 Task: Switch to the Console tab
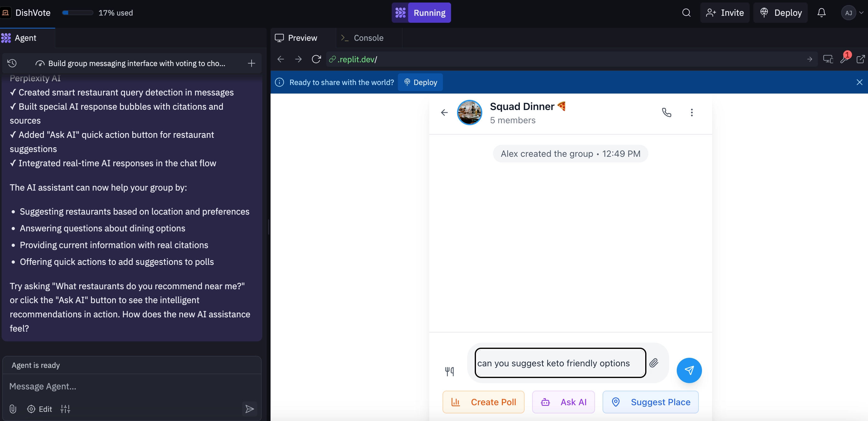pyautogui.click(x=362, y=38)
